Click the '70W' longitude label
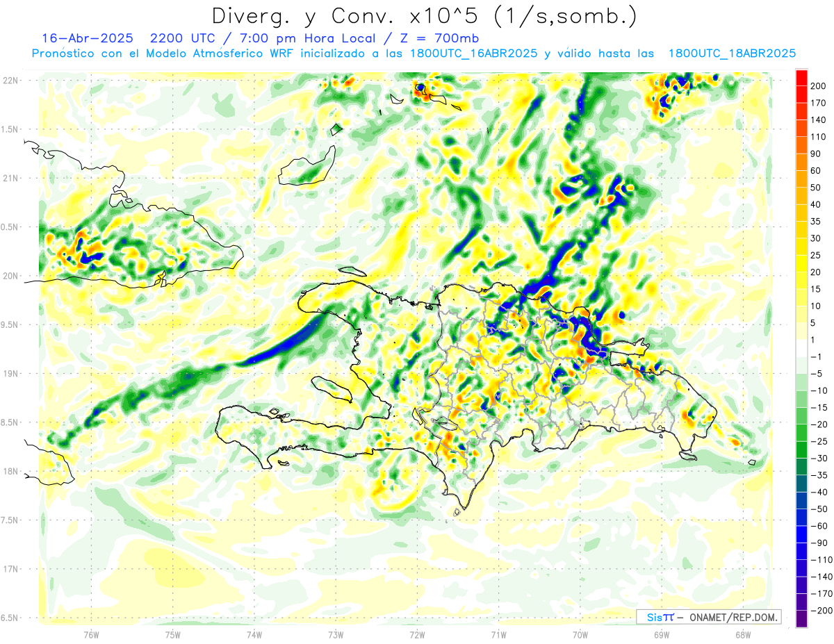Image resolution: width=834 pixels, height=644 pixels. coord(580,634)
